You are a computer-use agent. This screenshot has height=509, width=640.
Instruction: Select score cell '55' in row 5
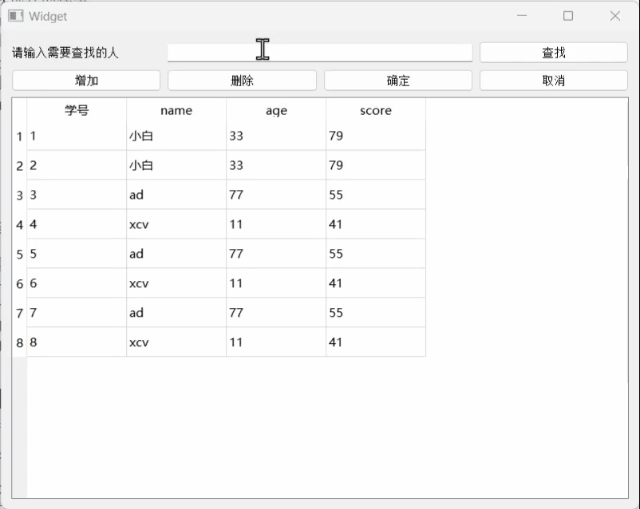pyautogui.click(x=376, y=253)
